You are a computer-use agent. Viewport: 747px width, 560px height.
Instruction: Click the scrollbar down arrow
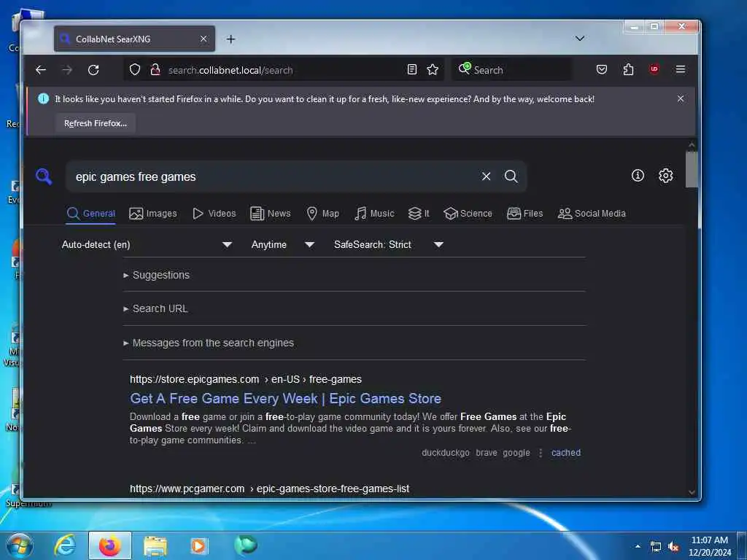tap(692, 492)
